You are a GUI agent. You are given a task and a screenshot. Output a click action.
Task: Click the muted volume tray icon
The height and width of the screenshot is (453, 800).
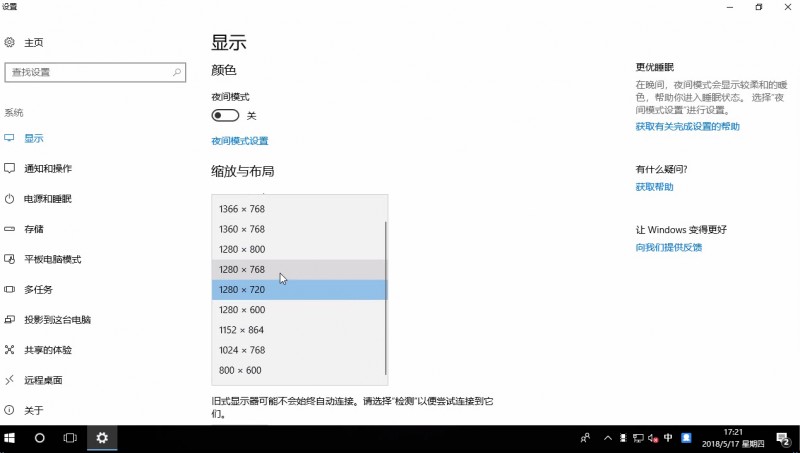click(653, 438)
